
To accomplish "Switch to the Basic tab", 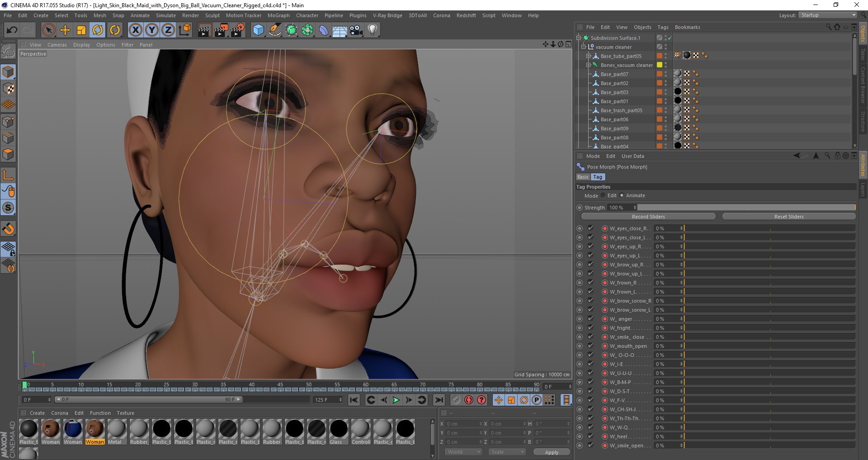I will 583,177.
